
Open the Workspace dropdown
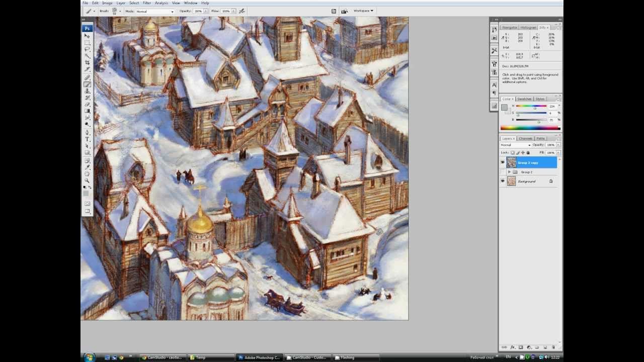(x=363, y=11)
